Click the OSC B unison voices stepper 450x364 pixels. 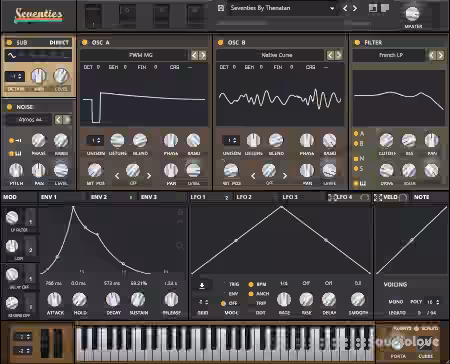tap(231, 140)
